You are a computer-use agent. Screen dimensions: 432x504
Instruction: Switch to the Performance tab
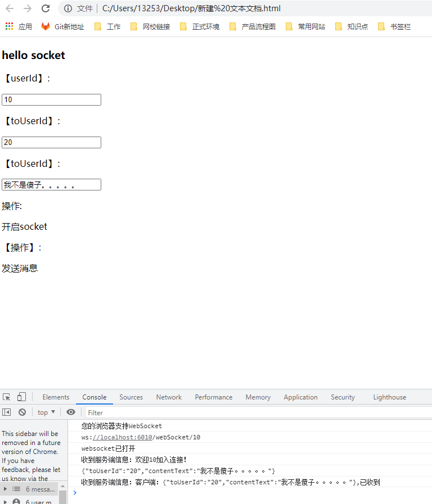tap(214, 397)
